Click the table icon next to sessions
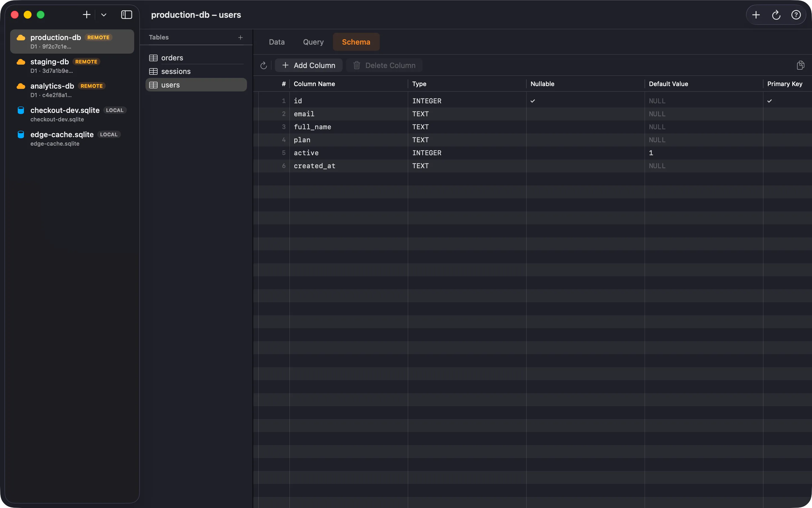This screenshot has height=508, width=812. (x=153, y=71)
